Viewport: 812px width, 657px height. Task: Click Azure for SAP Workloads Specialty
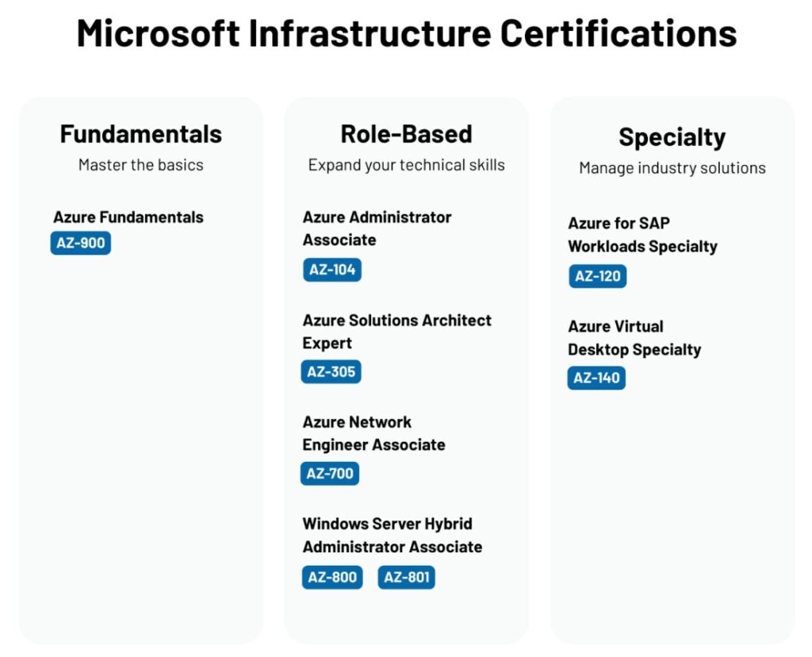642,235
